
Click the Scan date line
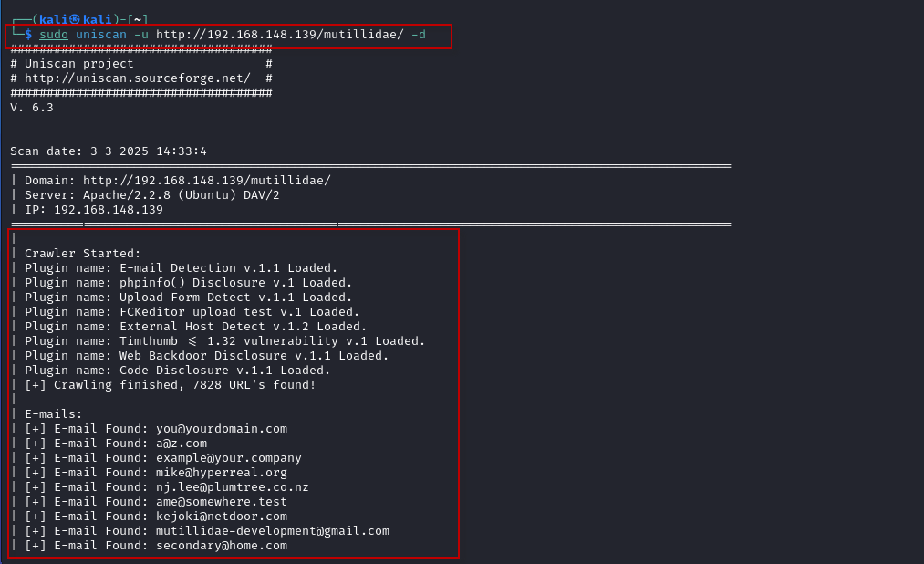pyautogui.click(x=109, y=151)
